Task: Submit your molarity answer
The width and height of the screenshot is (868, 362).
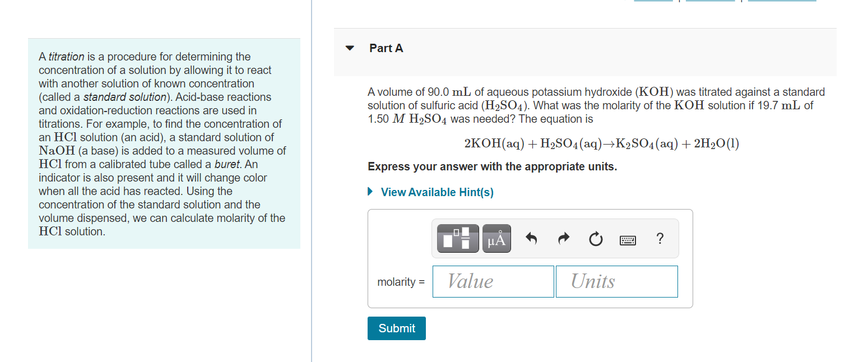Action: coord(396,328)
